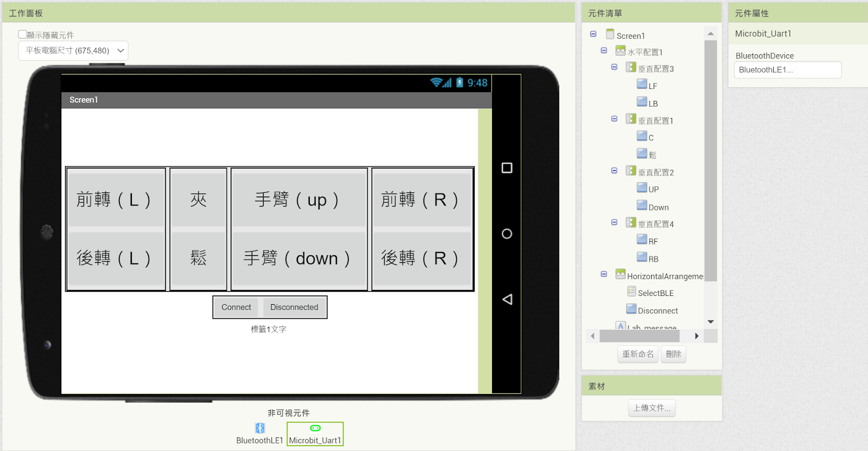Collapse the 水平配置1 tree node
868x451 pixels.
point(604,50)
